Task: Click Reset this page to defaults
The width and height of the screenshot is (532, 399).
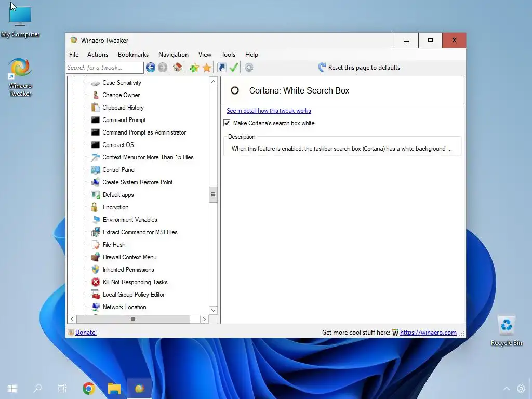Action: coord(359,68)
